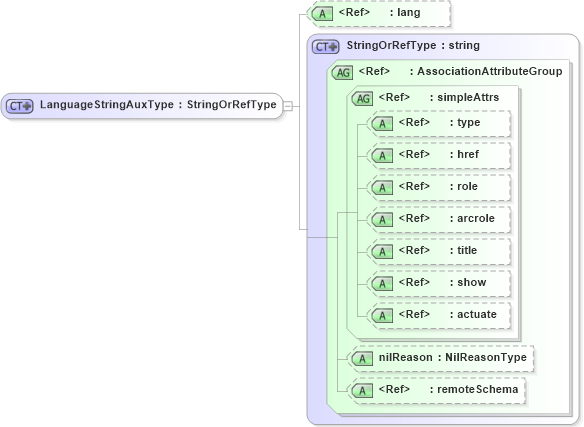Image resolution: width=584 pixels, height=427 pixels.
Task: Select the nilReason : NilReasonType label
Action: (453, 357)
